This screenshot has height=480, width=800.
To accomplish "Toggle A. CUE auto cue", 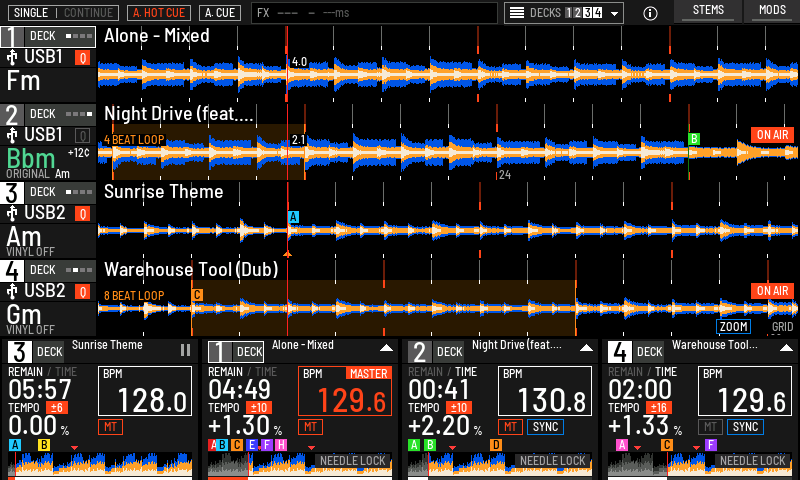I will pyautogui.click(x=220, y=13).
